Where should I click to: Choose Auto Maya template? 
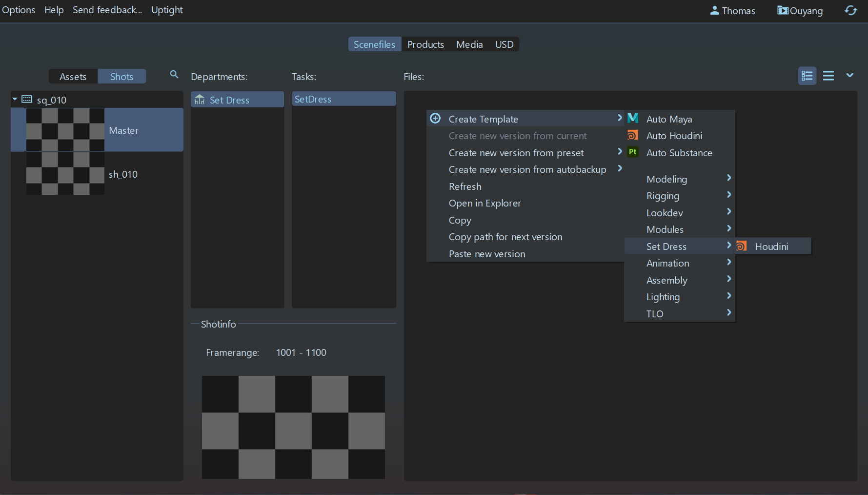click(x=669, y=119)
